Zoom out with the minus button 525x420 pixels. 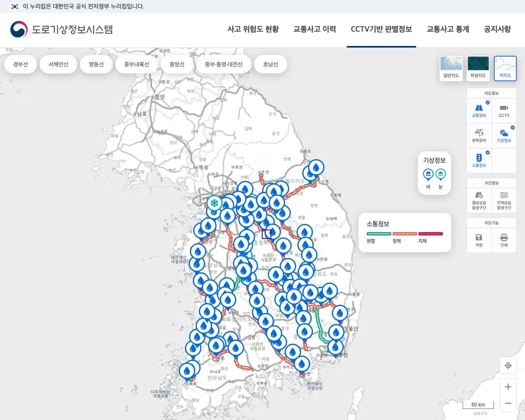click(x=508, y=404)
